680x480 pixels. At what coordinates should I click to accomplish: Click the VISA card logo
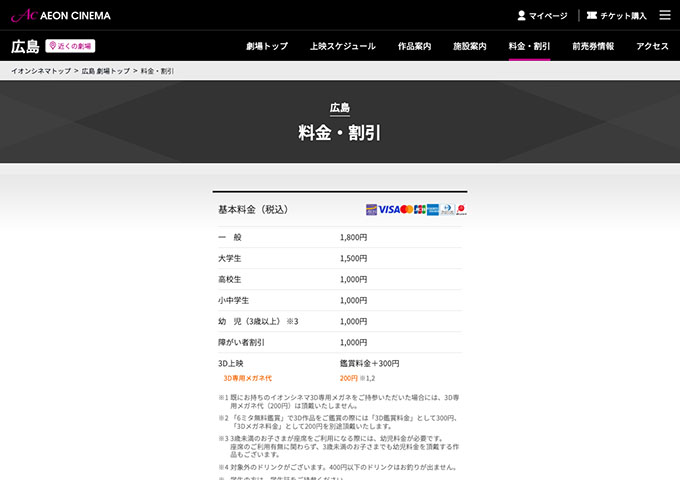(389, 209)
